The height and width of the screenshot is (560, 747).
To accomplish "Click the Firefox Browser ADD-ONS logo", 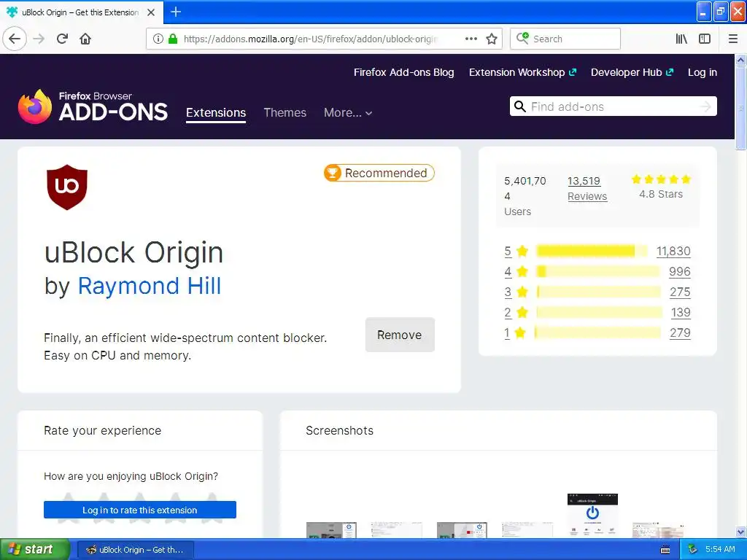I will click(x=93, y=106).
